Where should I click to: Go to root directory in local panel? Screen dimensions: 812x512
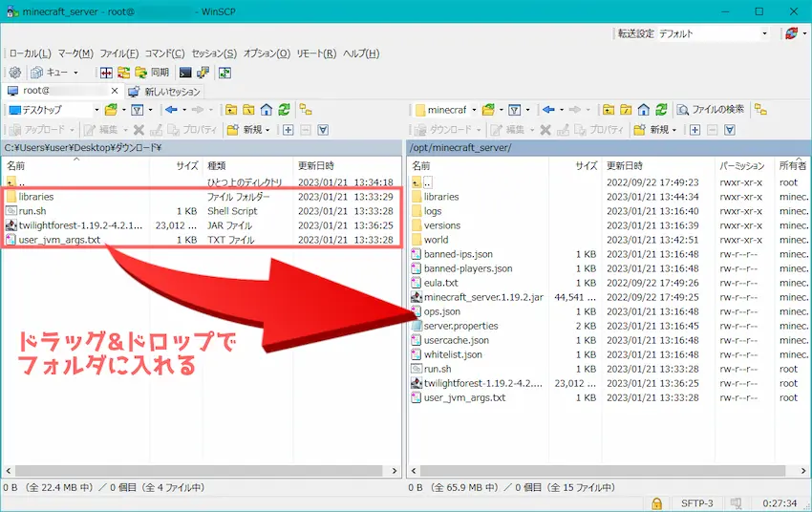coord(248,110)
